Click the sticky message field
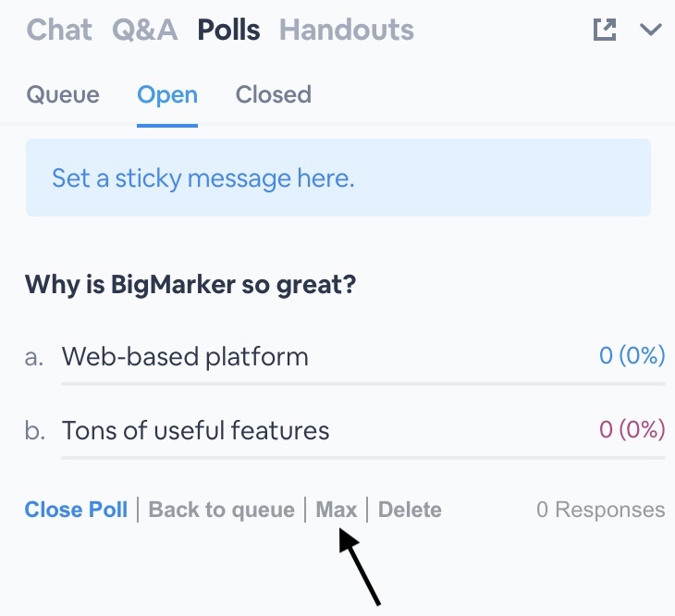The width and height of the screenshot is (675, 616). [337, 178]
